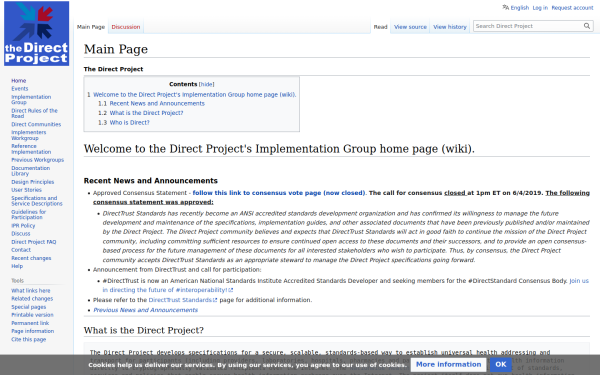600x375 pixels.
Task: Open Help sidebar link
Action: click(17, 266)
